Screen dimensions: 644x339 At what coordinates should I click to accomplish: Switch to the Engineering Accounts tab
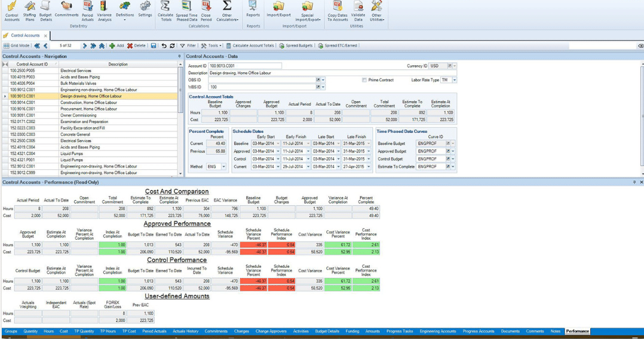438,331
